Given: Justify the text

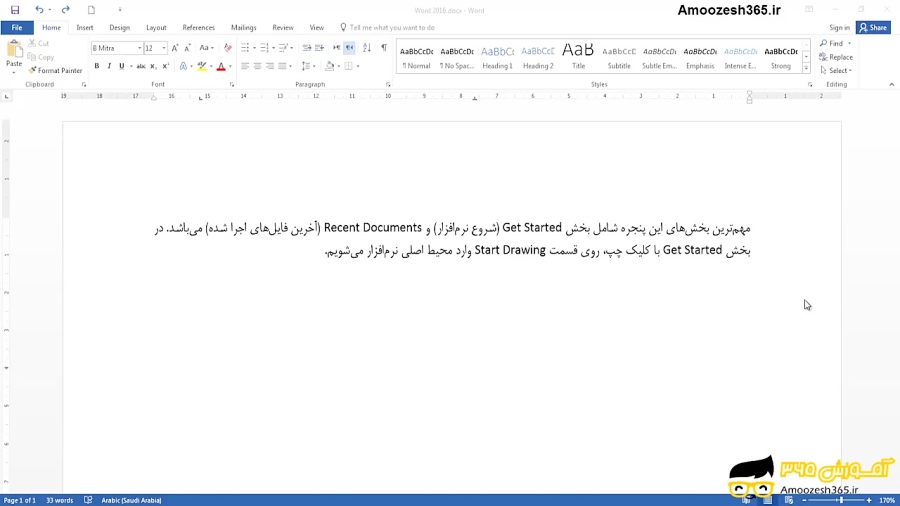Looking at the screenshot, I should click(282, 66).
